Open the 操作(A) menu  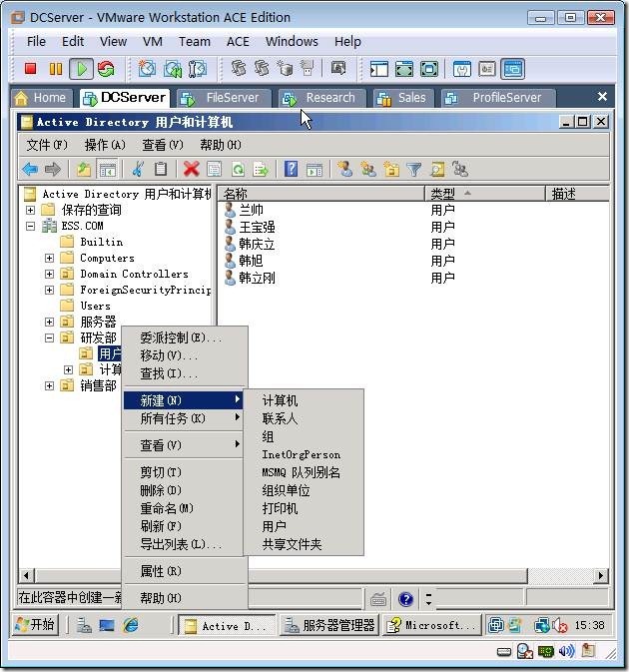click(x=105, y=145)
